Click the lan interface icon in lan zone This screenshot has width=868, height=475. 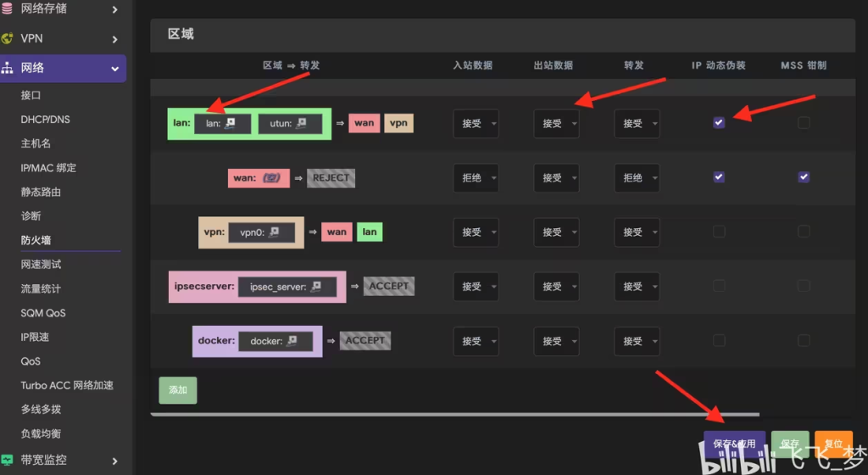[231, 123]
